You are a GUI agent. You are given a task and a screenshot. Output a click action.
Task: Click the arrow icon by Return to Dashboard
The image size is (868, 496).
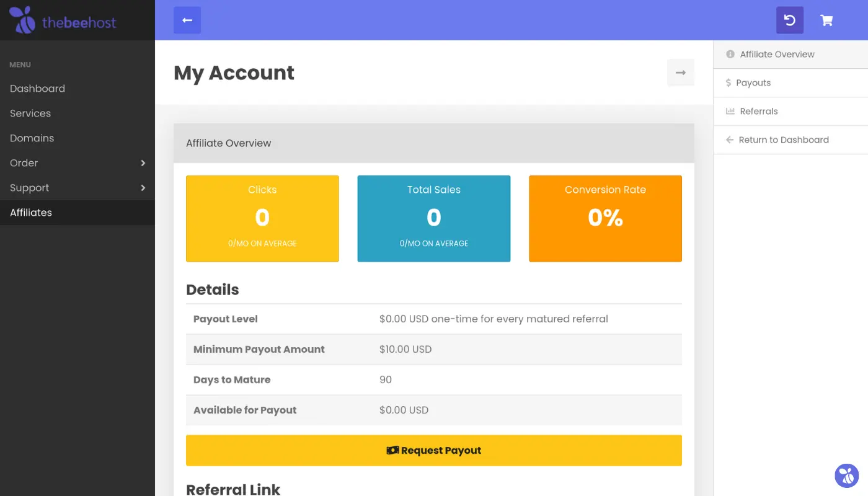[x=730, y=140]
